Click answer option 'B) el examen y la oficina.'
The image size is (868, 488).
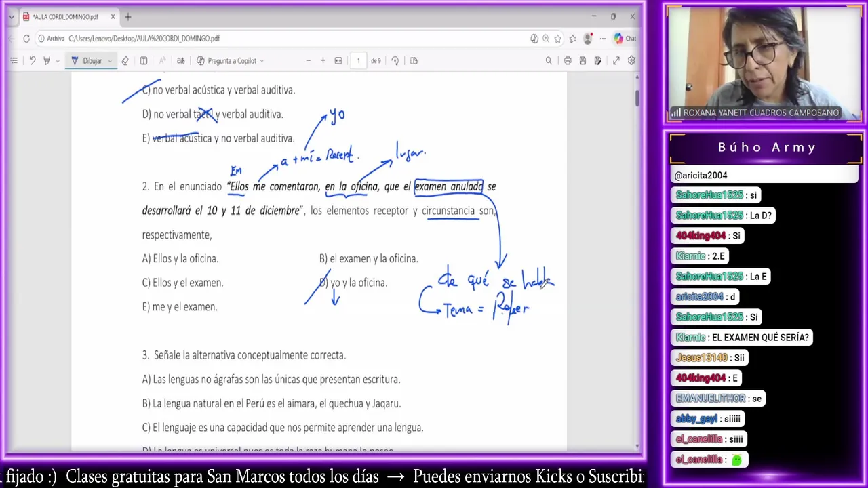point(368,259)
